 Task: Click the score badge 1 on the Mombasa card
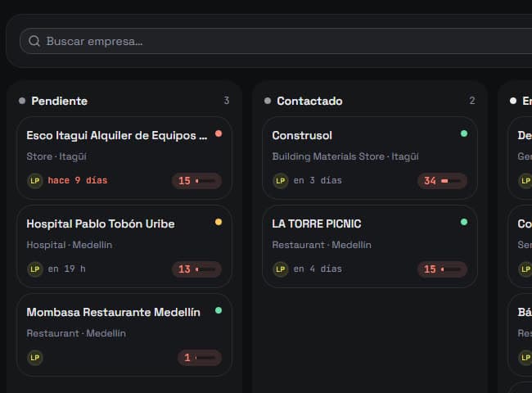point(200,357)
